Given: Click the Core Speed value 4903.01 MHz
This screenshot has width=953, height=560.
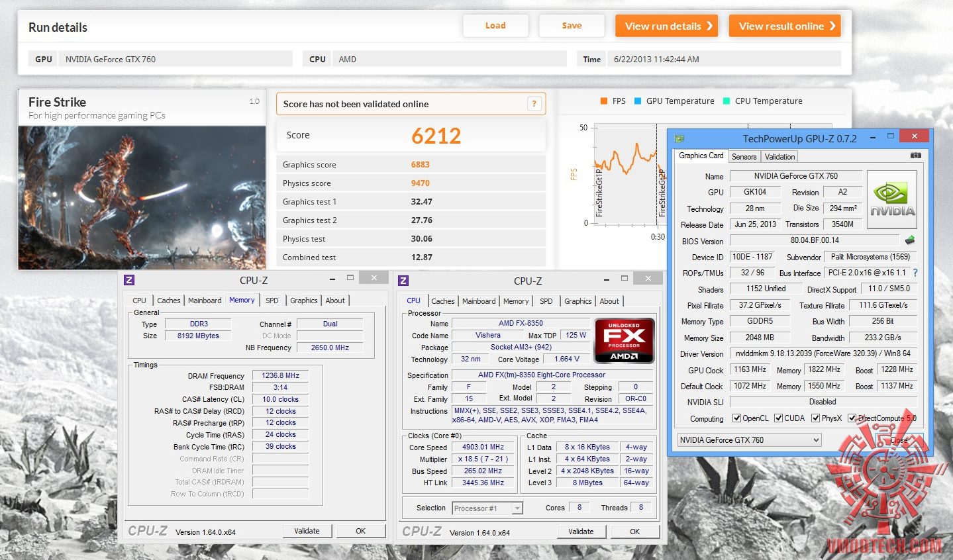Looking at the screenshot, I should pyautogui.click(x=483, y=447).
